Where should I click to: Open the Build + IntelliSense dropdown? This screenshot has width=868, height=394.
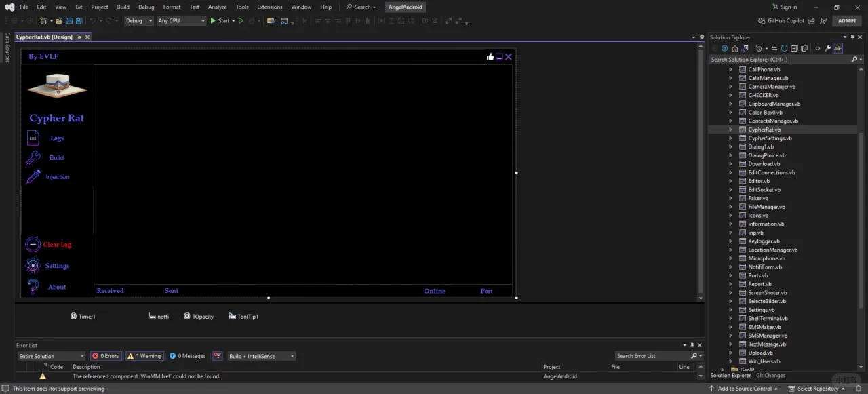point(261,356)
